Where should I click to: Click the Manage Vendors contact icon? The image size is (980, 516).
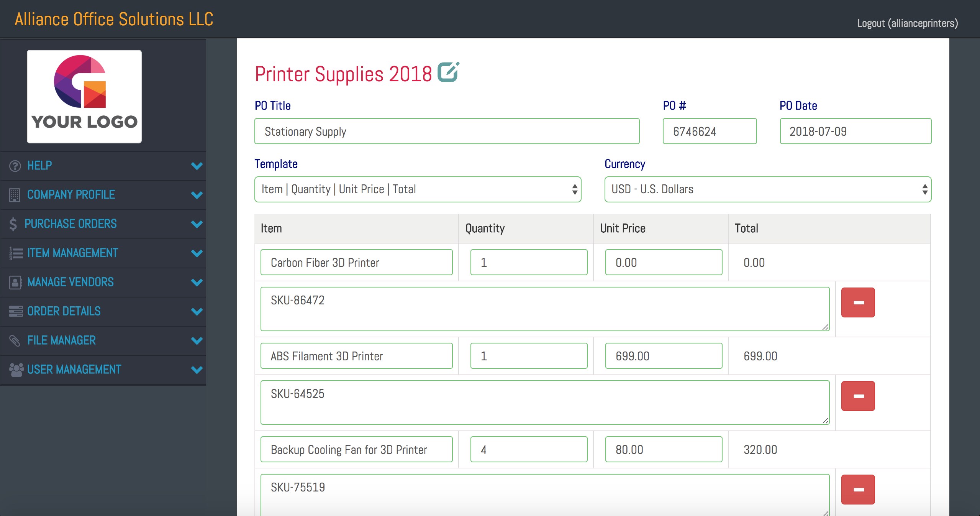pos(15,282)
